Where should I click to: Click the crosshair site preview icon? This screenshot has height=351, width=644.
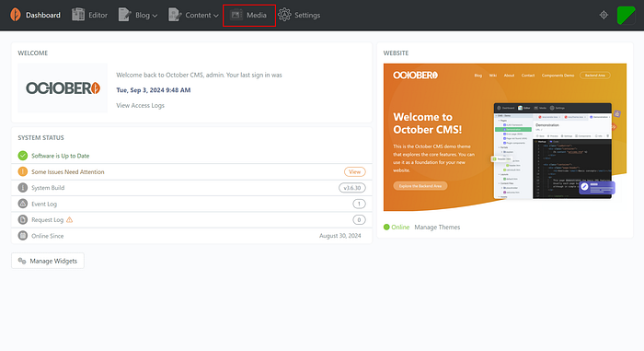tap(604, 15)
